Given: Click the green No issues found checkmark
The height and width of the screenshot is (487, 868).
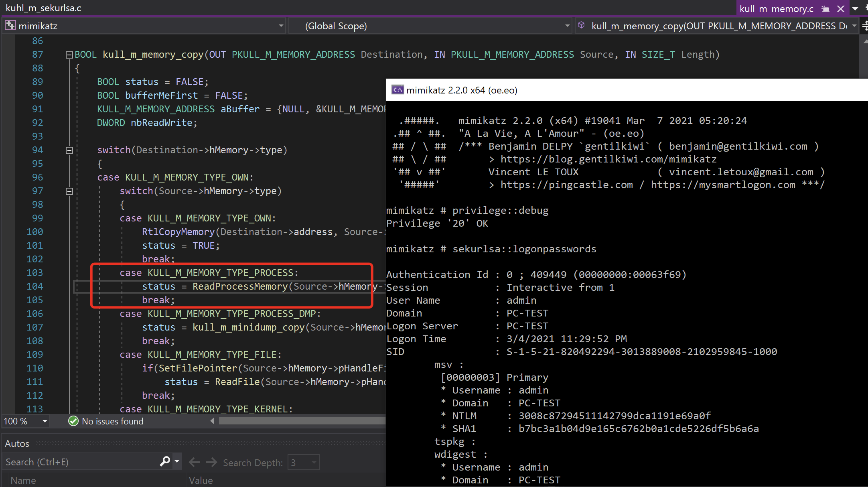Looking at the screenshot, I should [73, 421].
